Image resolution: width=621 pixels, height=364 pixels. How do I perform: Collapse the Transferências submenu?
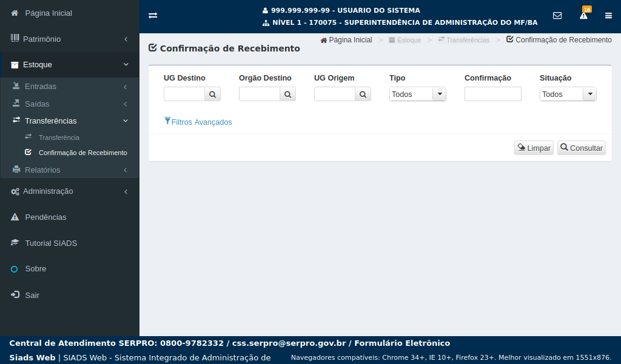(x=70, y=121)
